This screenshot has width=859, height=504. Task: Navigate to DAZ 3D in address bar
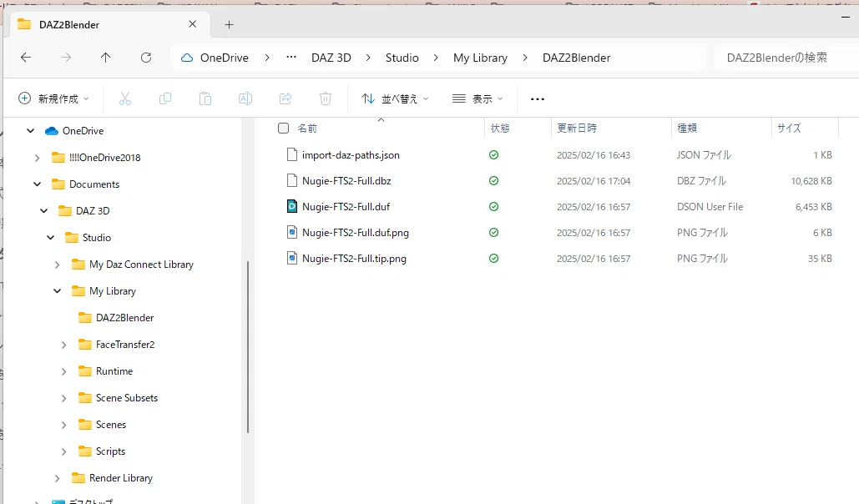tap(331, 58)
